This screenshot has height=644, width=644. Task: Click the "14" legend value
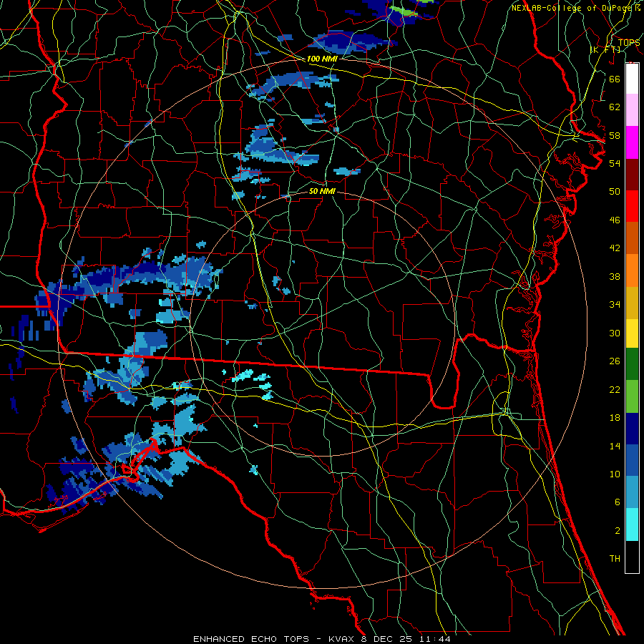tap(615, 446)
